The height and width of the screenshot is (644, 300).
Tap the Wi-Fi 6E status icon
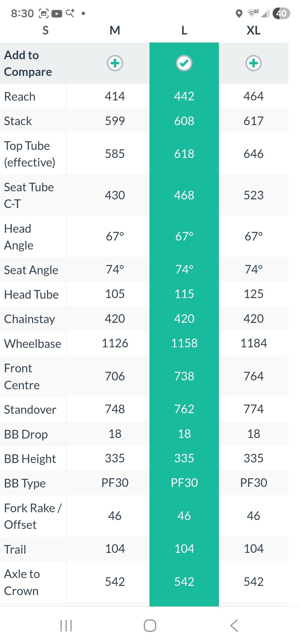coord(253,13)
